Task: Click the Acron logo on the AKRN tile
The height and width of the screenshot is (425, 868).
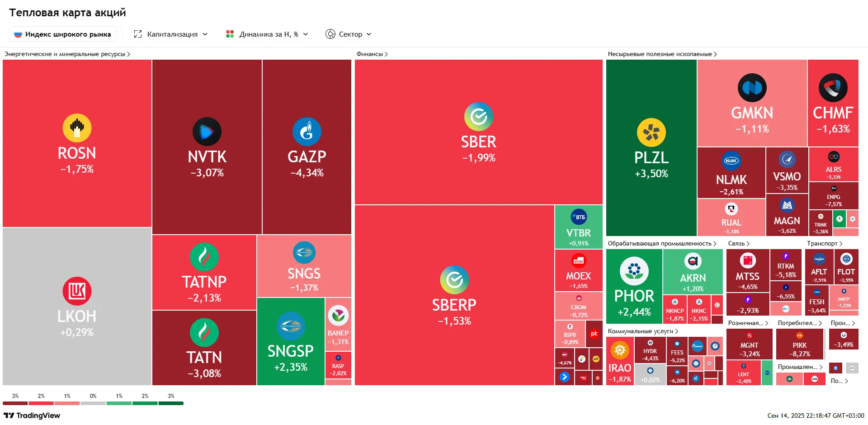Action: coord(693,261)
